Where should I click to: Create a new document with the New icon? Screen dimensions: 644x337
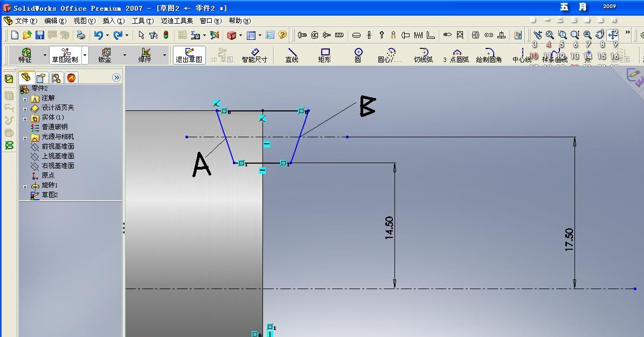click(x=15, y=36)
